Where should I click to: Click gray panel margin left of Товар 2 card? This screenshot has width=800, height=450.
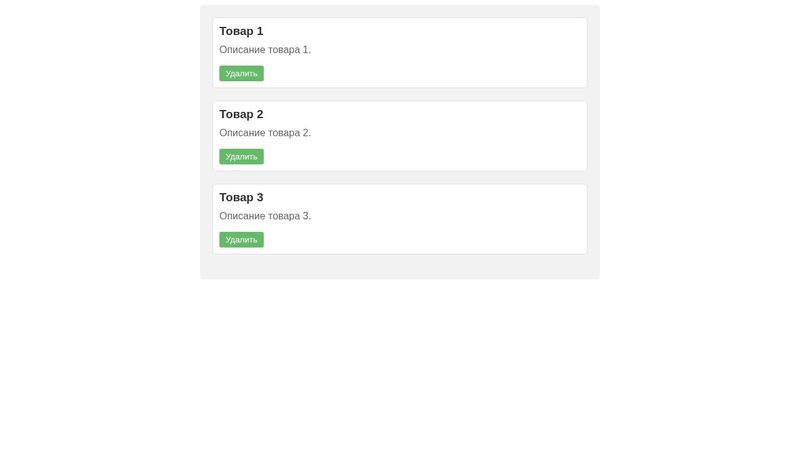click(x=206, y=135)
